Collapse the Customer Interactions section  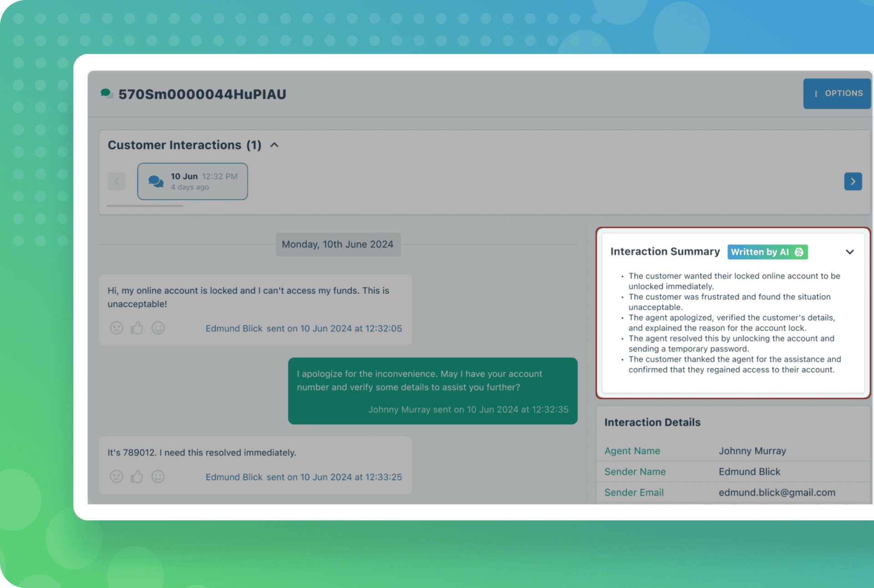coord(274,145)
